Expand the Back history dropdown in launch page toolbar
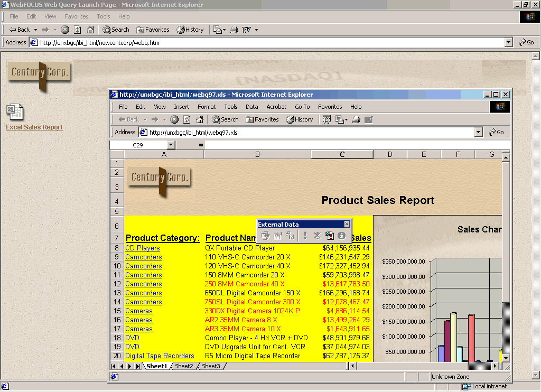 point(35,30)
